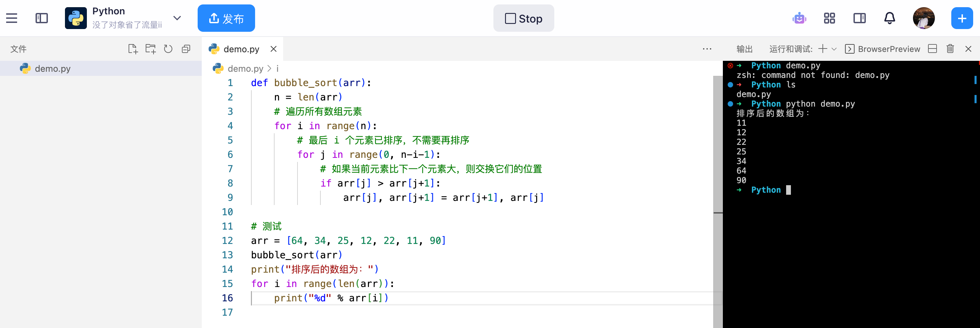The image size is (980, 328).
Task: Select demo.py in the file tree
Action: coord(53,69)
